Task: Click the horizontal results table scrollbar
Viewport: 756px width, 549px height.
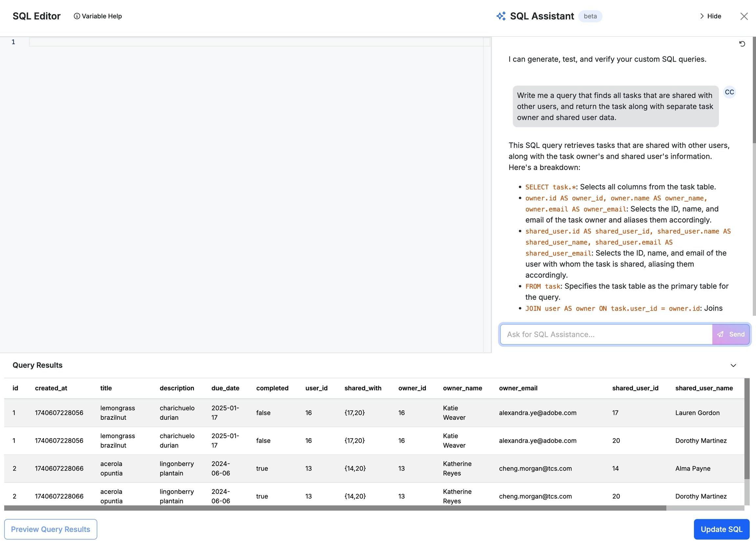Action: [335, 508]
